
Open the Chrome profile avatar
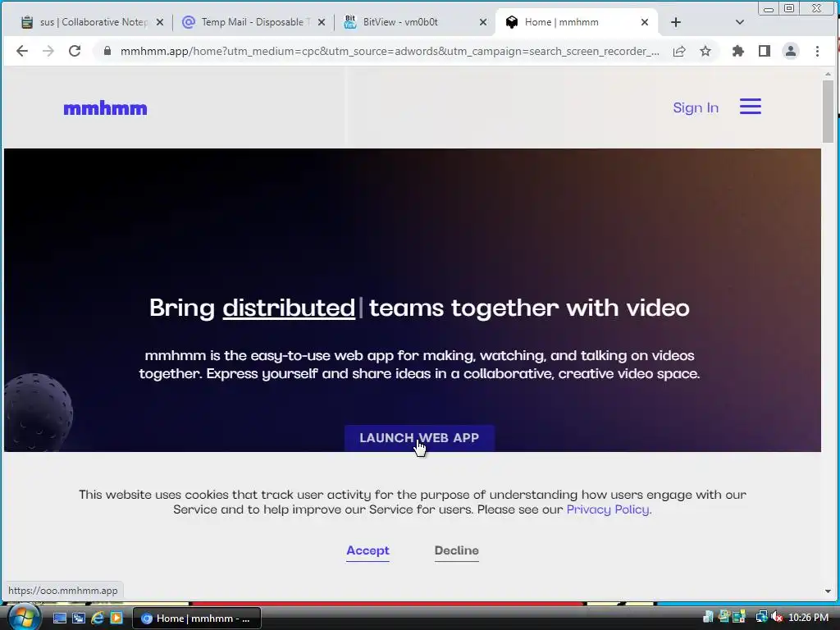[790, 51]
